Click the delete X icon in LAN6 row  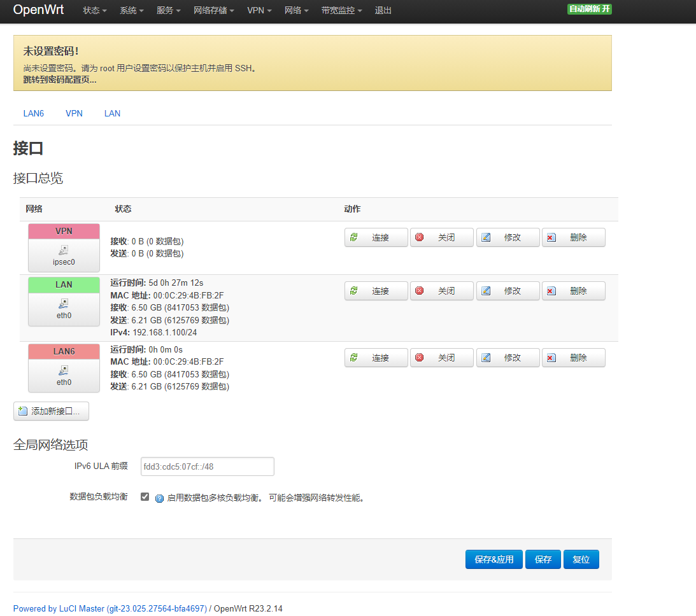point(551,358)
